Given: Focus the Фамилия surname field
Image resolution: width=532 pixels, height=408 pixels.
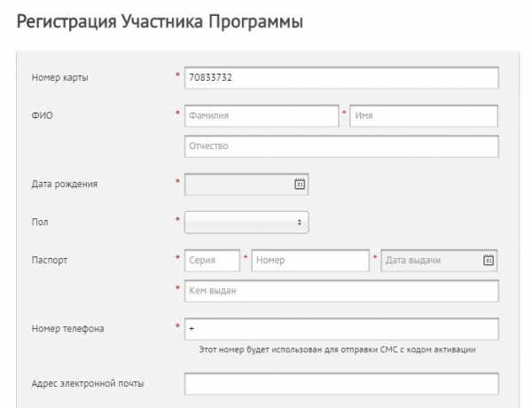Looking at the screenshot, I should click(261, 115).
